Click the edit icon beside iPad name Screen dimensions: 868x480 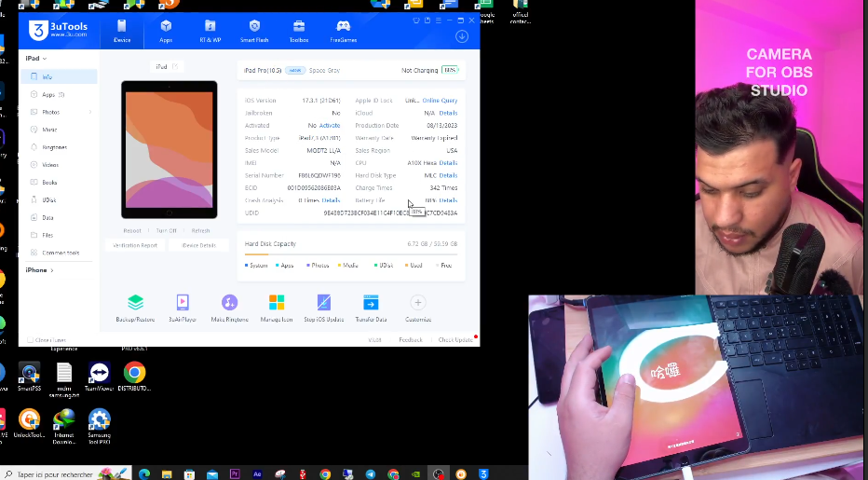tap(175, 66)
